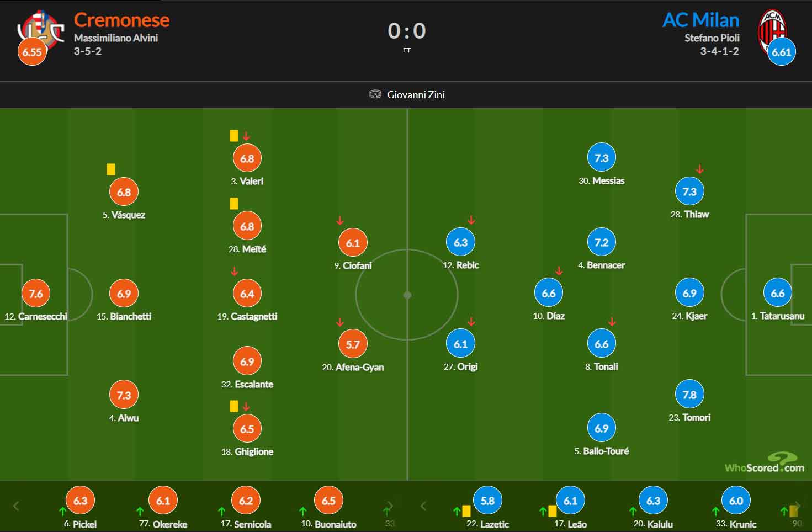Click the stadium icon beside Giovanni Zini
The width and height of the screenshot is (812, 532).
point(375,94)
